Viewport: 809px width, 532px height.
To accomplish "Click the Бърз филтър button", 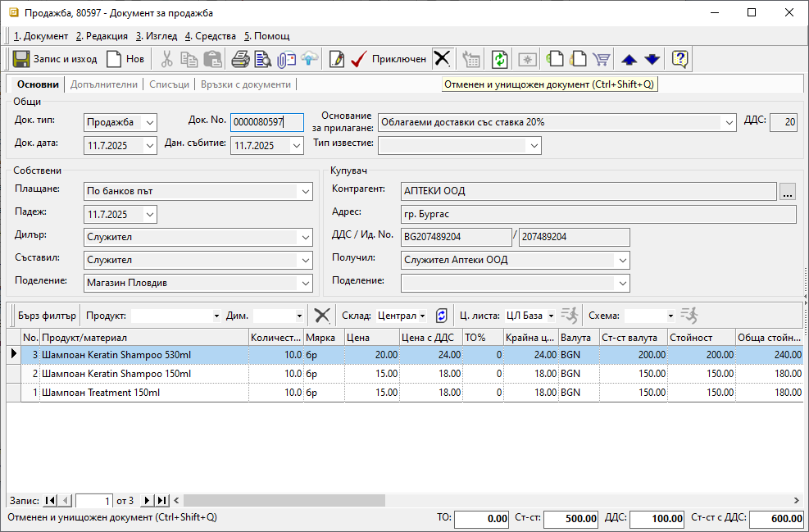I will [47, 316].
